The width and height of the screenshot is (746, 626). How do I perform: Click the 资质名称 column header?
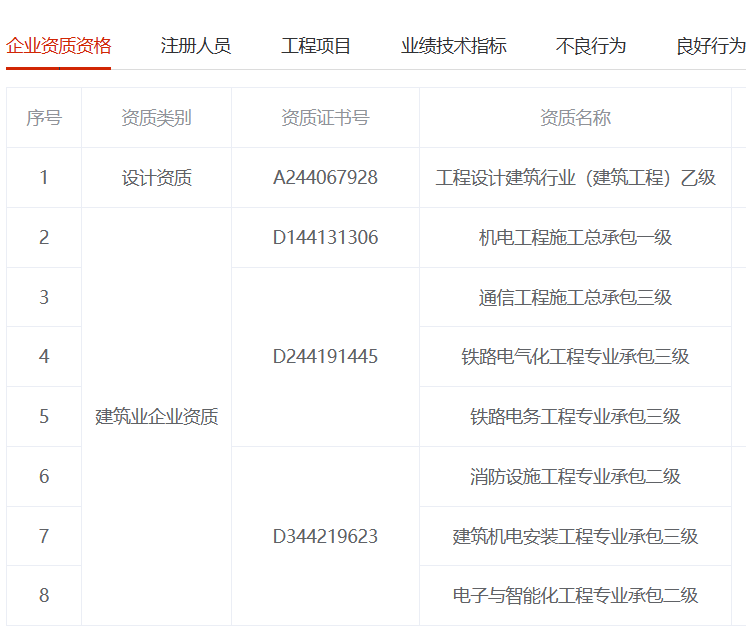pos(575,118)
